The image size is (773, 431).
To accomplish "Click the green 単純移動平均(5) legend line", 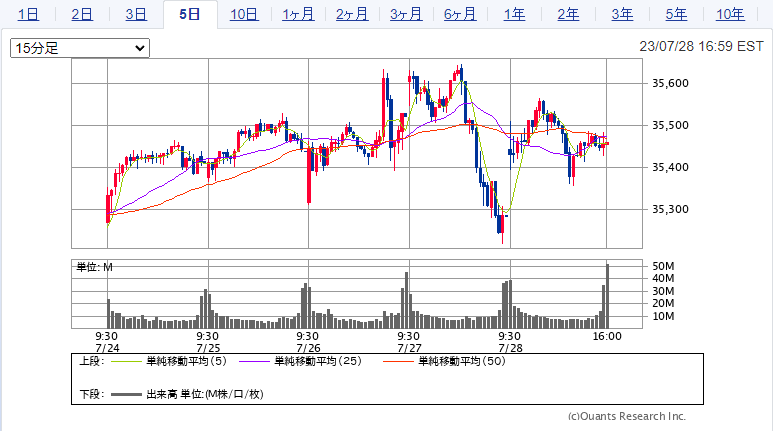I will click(126, 361).
